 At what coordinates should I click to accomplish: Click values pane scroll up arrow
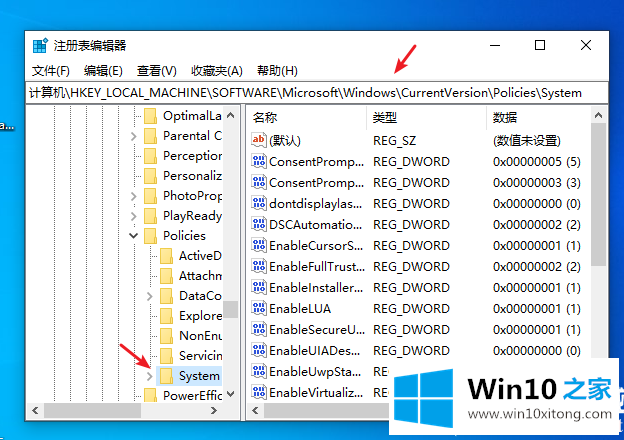click(x=598, y=115)
